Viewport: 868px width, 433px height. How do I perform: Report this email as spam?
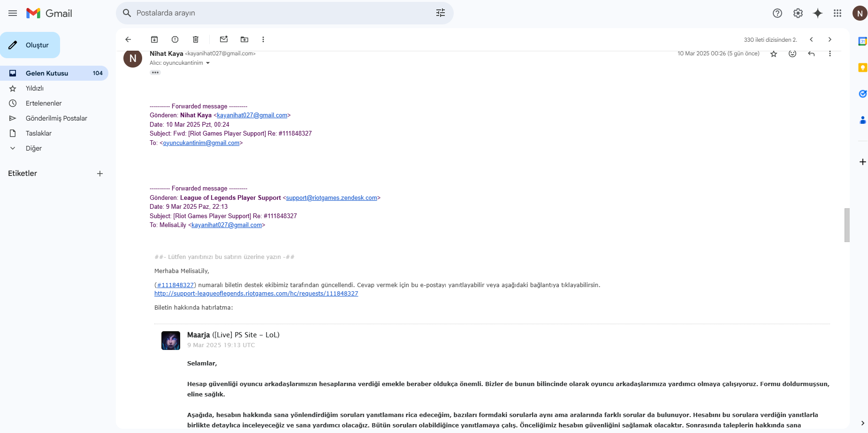(x=175, y=39)
